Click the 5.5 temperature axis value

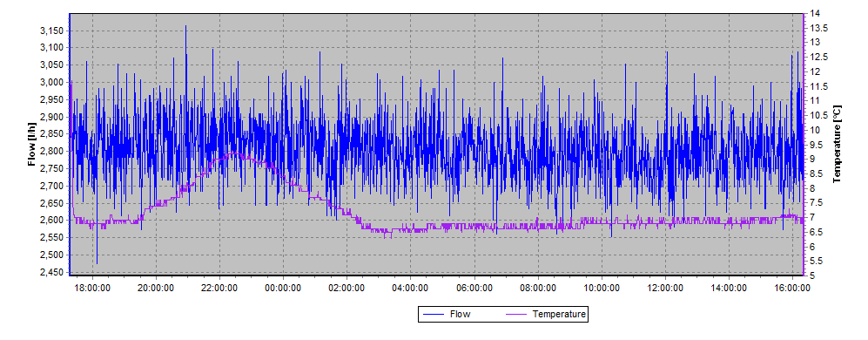(x=816, y=261)
